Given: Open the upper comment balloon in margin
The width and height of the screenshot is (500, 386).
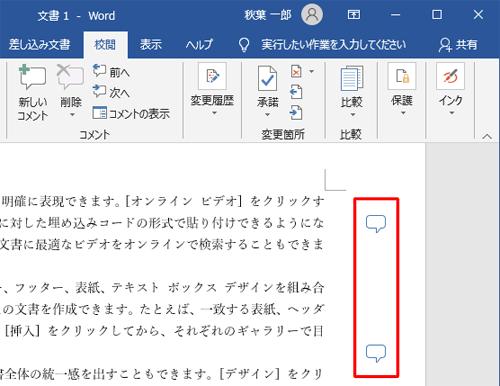Looking at the screenshot, I should click(x=376, y=224).
